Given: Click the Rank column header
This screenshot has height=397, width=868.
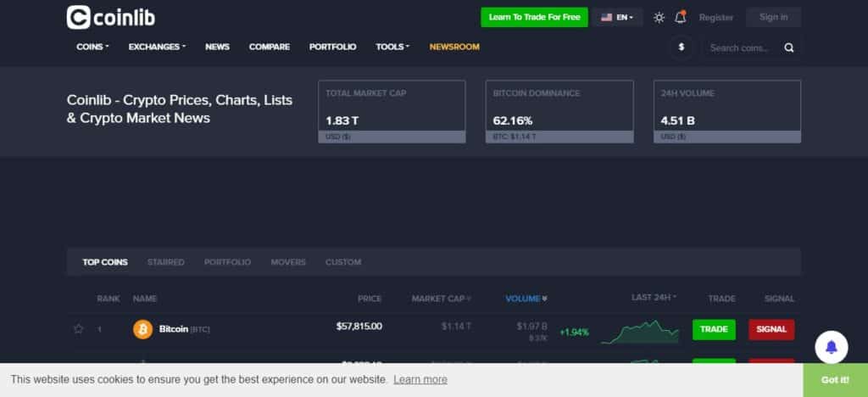Looking at the screenshot, I should 108,299.
